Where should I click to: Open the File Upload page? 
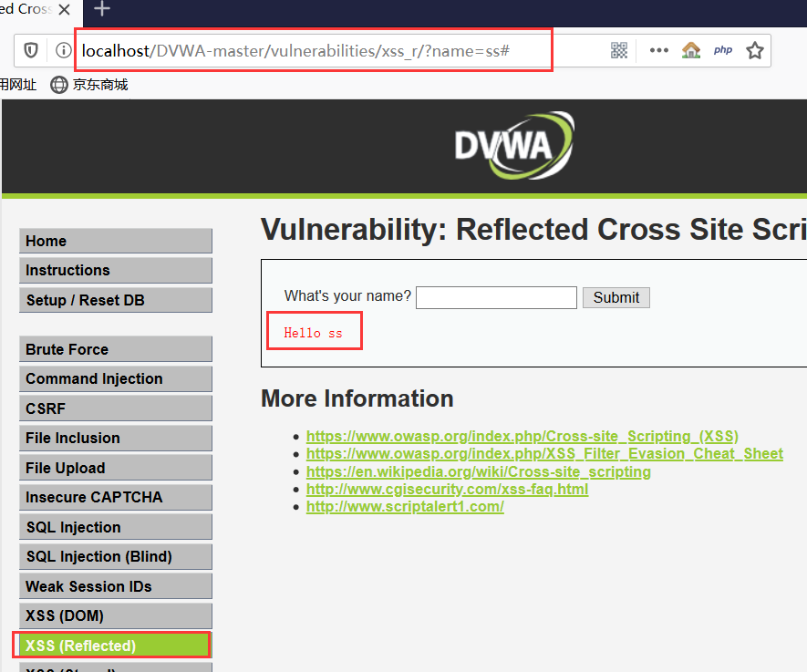pyautogui.click(x=116, y=468)
